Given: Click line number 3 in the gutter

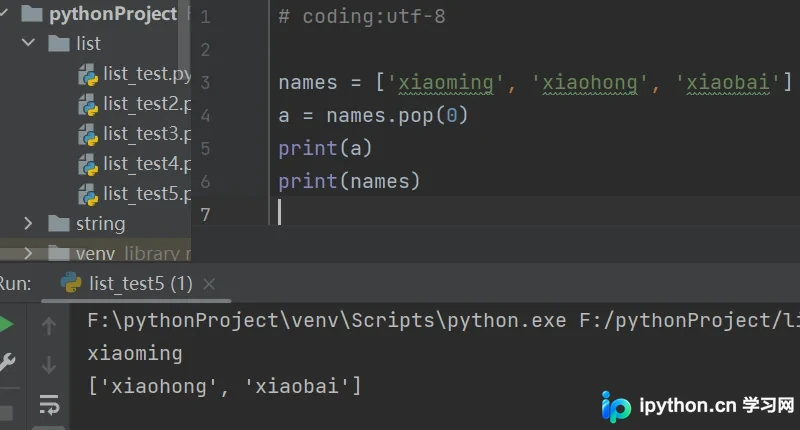Looking at the screenshot, I should 205,82.
